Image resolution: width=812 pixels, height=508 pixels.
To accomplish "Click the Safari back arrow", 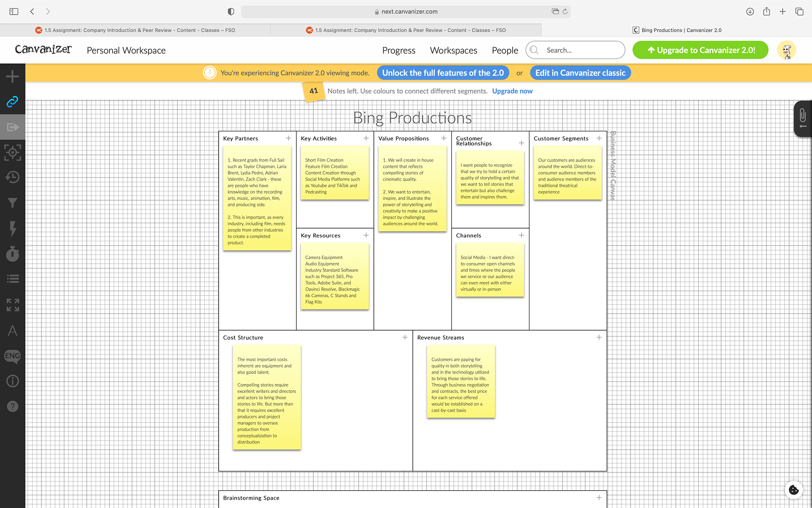I will point(32,11).
